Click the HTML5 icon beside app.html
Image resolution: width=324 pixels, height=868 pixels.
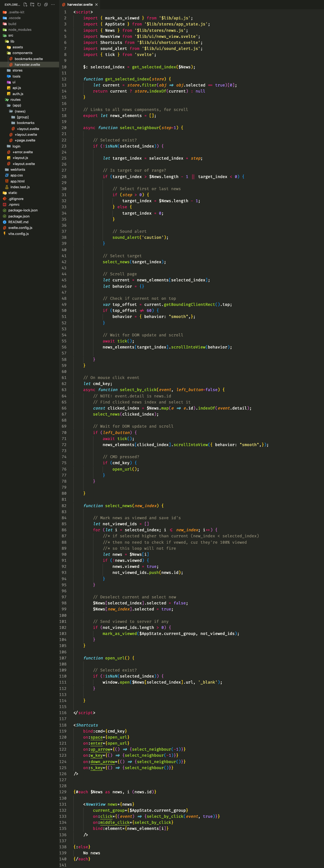click(x=7, y=181)
